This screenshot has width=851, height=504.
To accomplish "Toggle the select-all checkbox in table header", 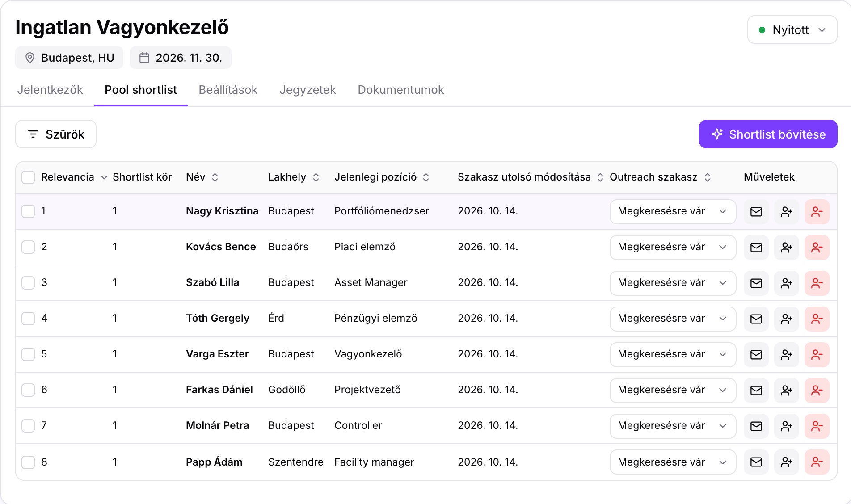I will coord(28,177).
